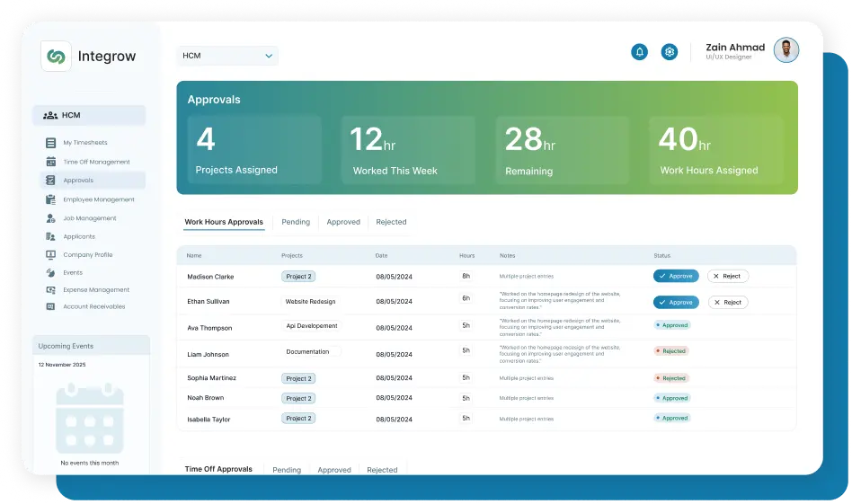The image size is (852, 504).
Task: Click Zain Ahmad's profile avatar
Action: (785, 51)
